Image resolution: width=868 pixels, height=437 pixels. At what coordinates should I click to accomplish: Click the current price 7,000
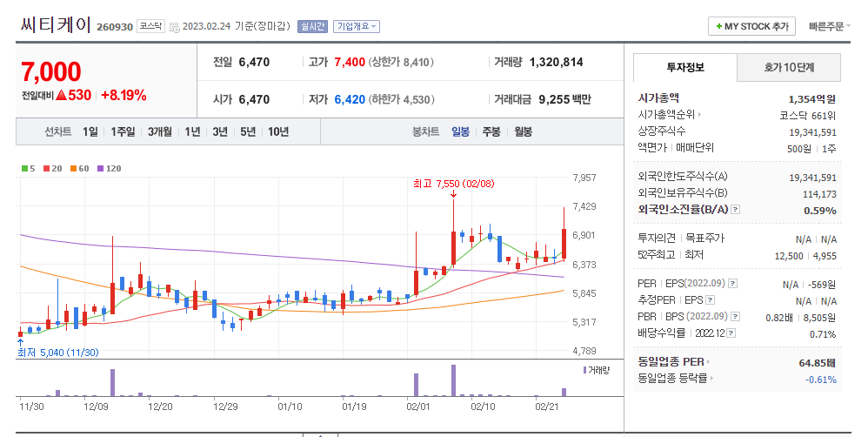coord(51,72)
